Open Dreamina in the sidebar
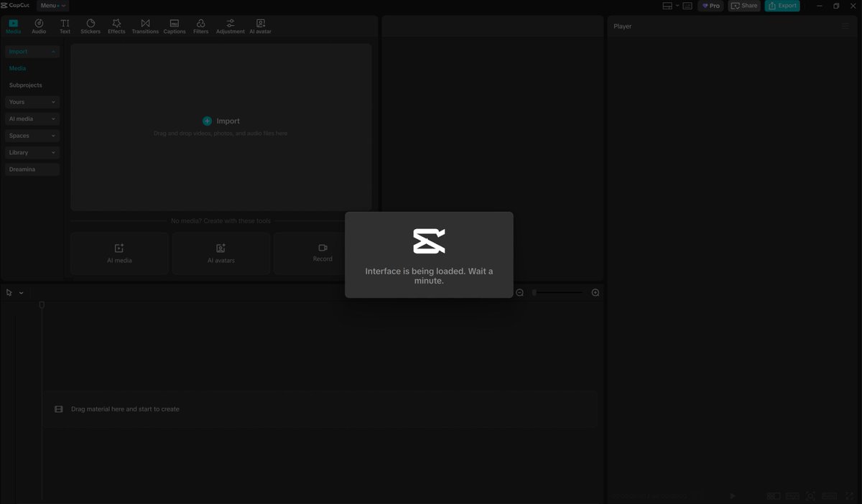Screen dimensions: 862x504 click(32, 169)
